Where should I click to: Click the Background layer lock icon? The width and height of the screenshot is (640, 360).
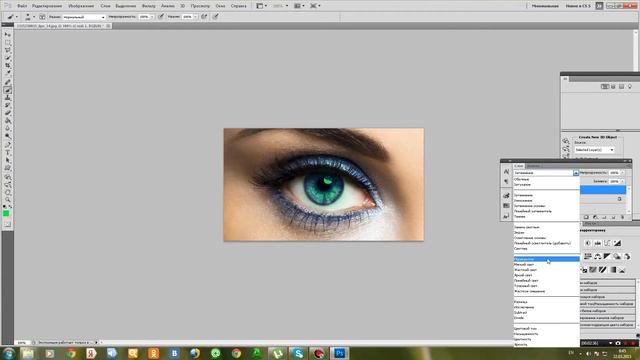click(619, 199)
